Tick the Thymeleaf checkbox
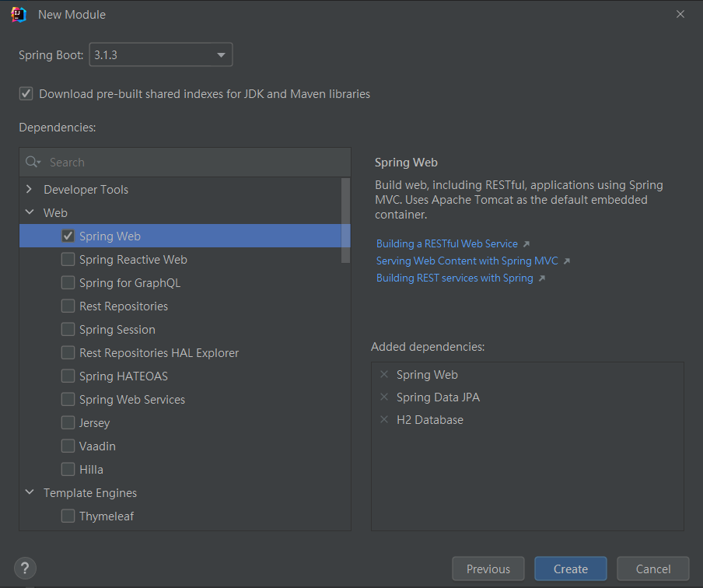 coord(68,516)
